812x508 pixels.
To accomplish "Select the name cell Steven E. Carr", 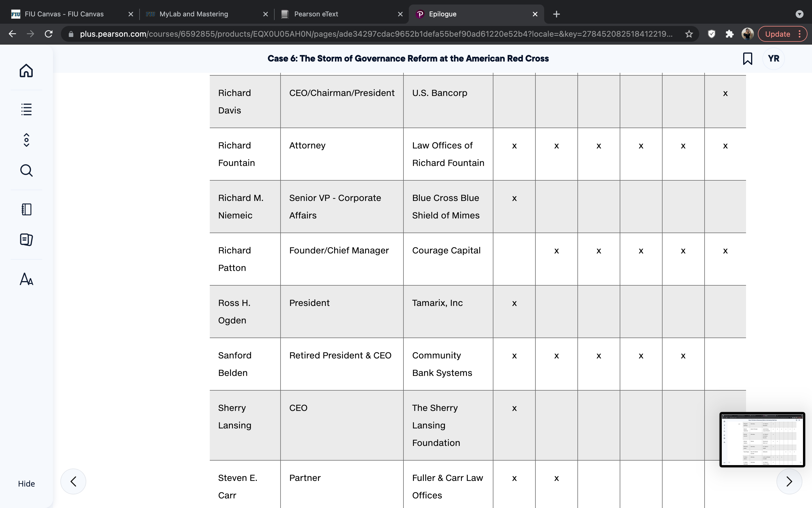I will click(245, 485).
